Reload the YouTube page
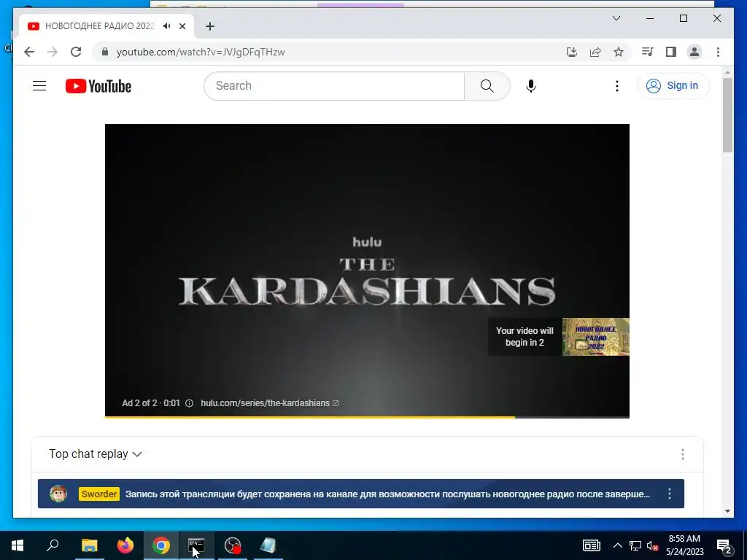747x560 pixels. tap(76, 52)
